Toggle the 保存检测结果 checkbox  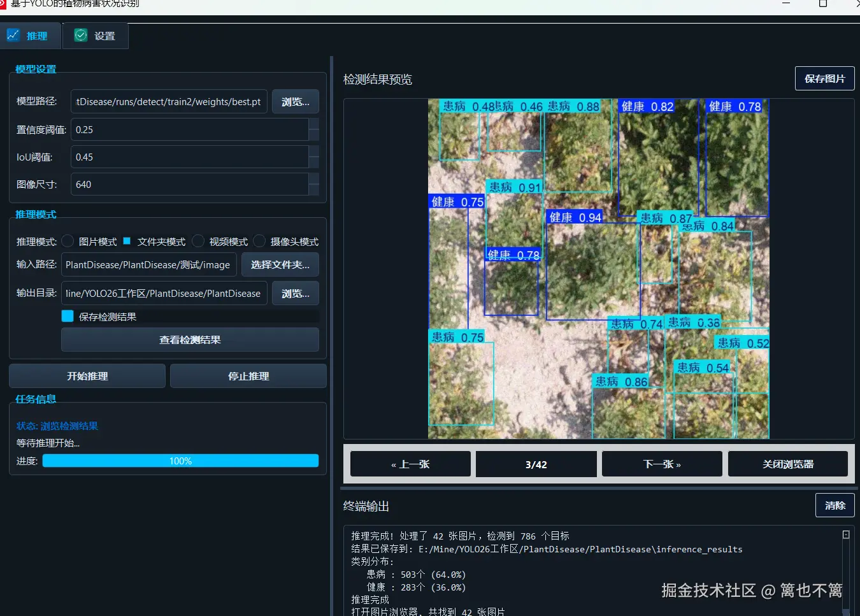67,315
